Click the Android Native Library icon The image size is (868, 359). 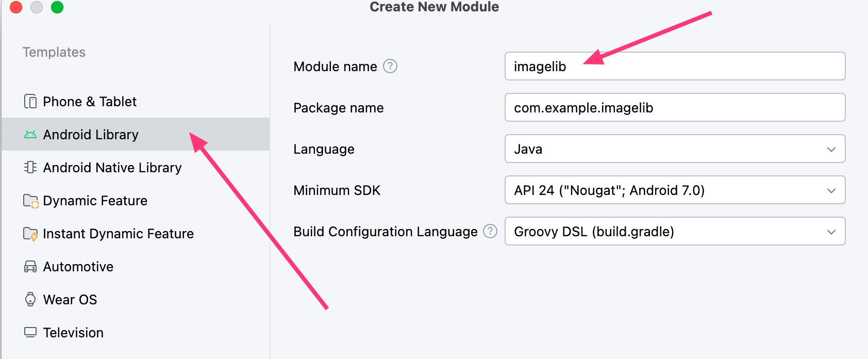[30, 168]
